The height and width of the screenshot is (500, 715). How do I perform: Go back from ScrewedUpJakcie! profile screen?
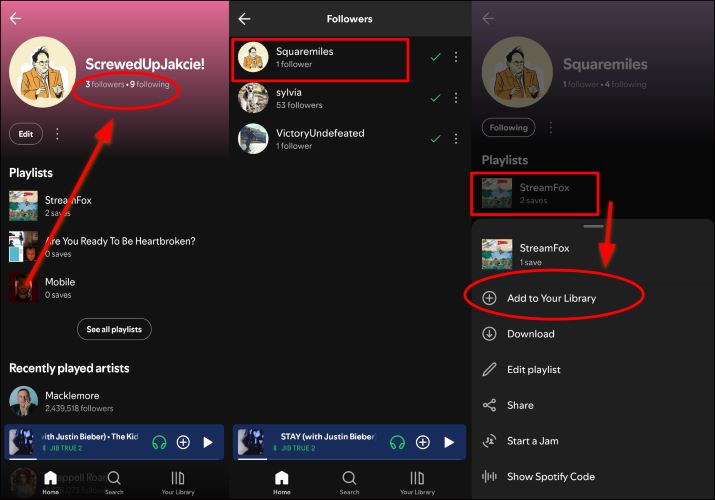click(x=16, y=18)
